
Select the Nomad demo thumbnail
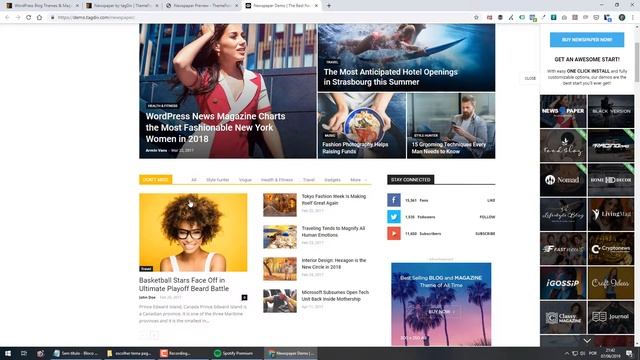pos(563,180)
